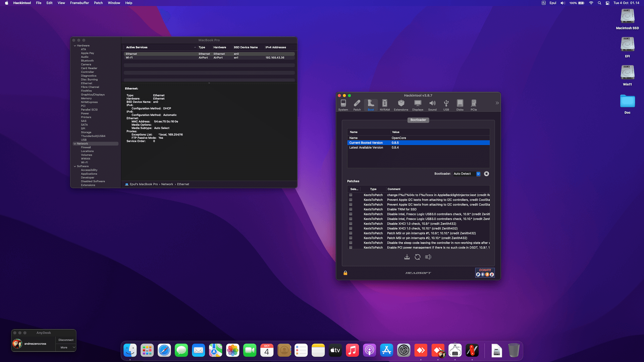Image resolution: width=644 pixels, height=362 pixels.
Task: Open AnyDesk from the Dock
Action: tap(421, 351)
